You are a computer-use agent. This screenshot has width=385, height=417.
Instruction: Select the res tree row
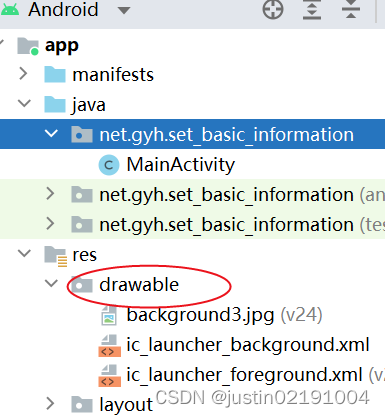(192, 255)
